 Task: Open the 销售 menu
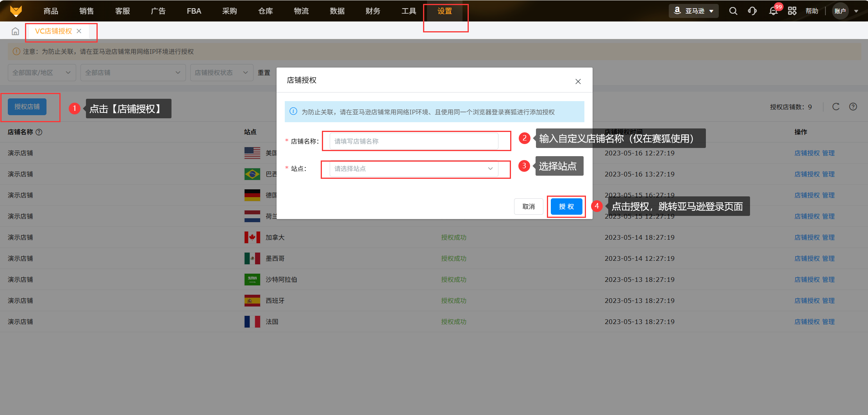click(87, 11)
